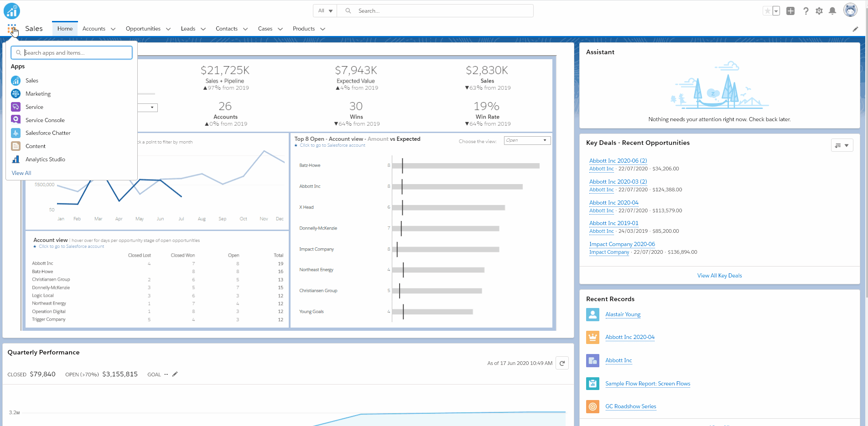Image resolution: width=868 pixels, height=426 pixels.
Task: Click the Trigger Company row in Account view
Action: point(157,320)
